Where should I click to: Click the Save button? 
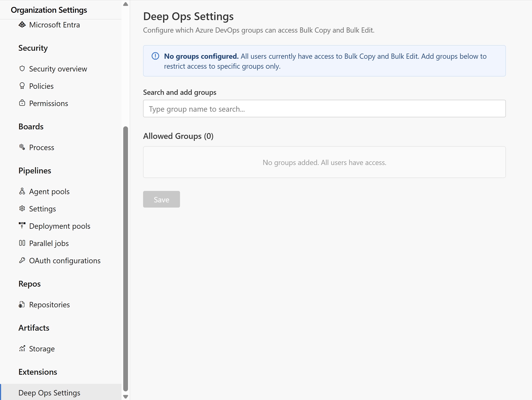[161, 199]
